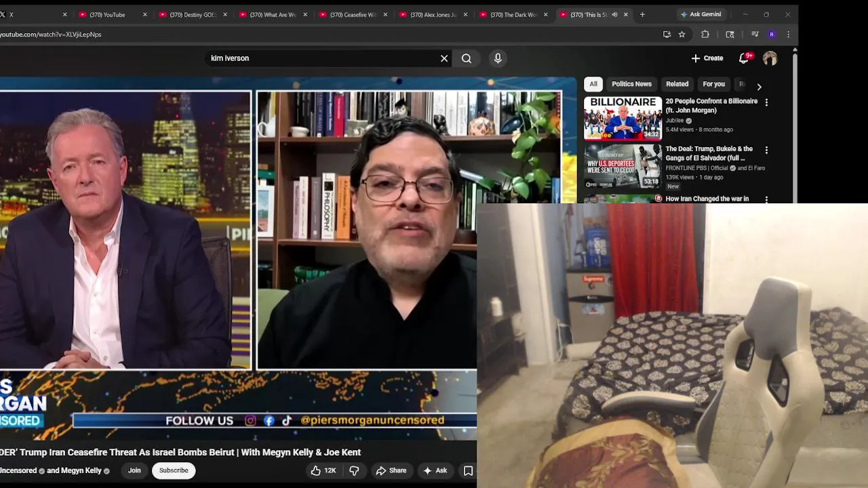Show more filter chips with right arrow
The width and height of the screenshot is (868, 488).
(x=759, y=87)
